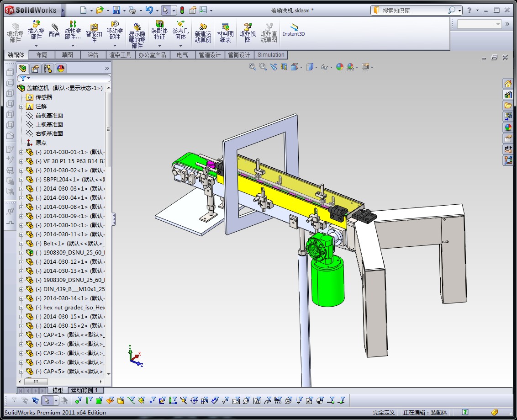Open dropdown arrow below Assembly Features
Viewport: 517px width, 420px height.
pyautogui.click(x=159, y=46)
